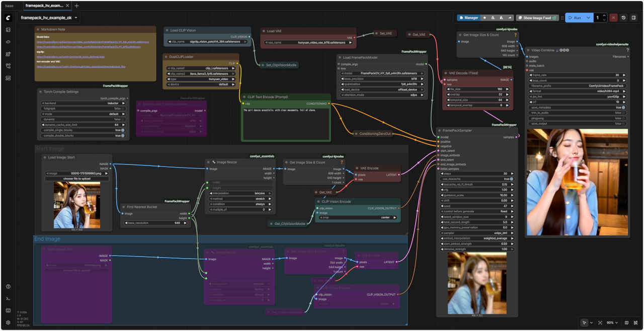Click the help question mark icon in the sidebar
The width and height of the screenshot is (644, 331).
point(8,286)
